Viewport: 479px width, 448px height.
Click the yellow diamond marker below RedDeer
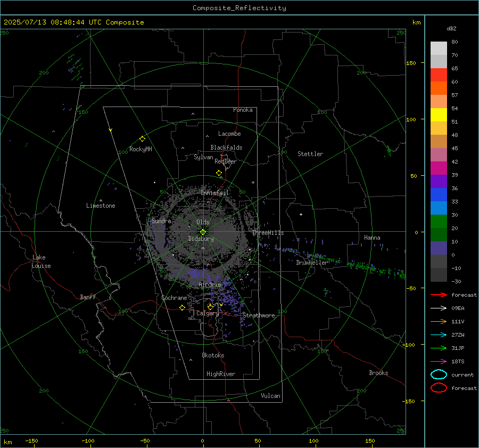click(219, 173)
